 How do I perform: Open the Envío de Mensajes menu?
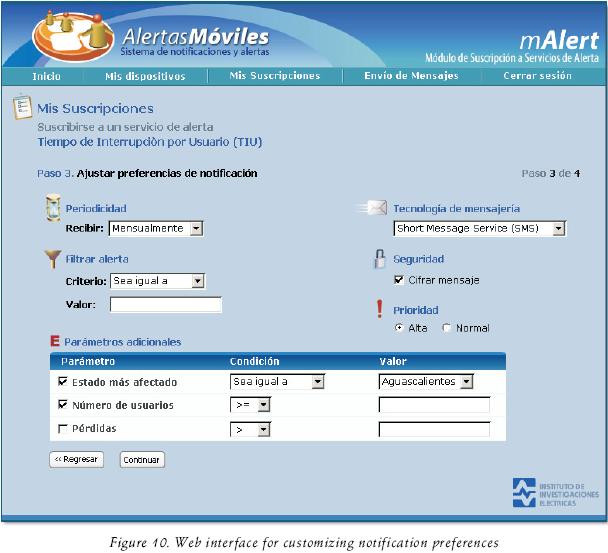coord(411,76)
